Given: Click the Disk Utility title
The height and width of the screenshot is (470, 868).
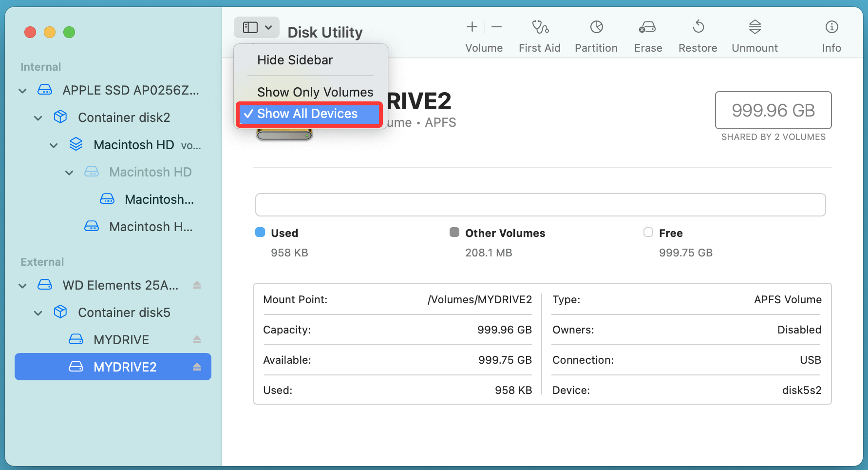Looking at the screenshot, I should click(325, 32).
